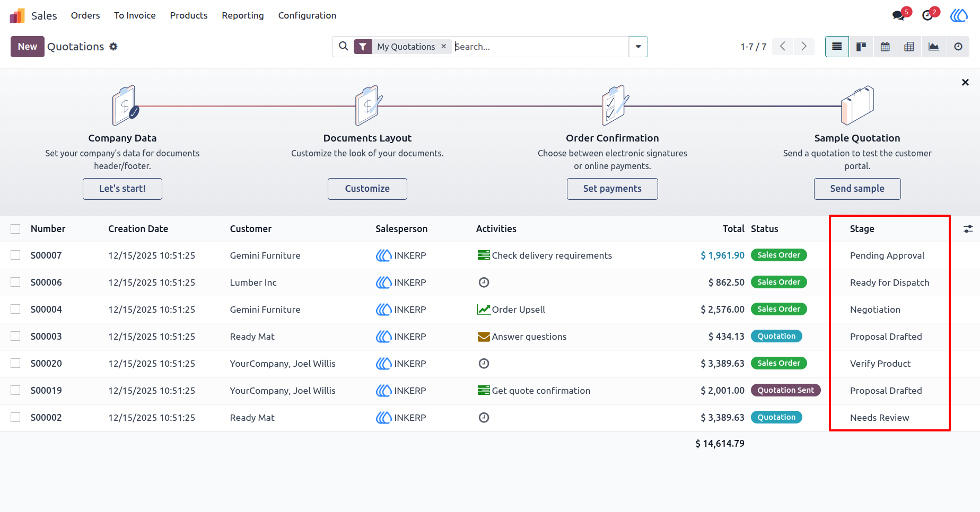This screenshot has width=980, height=512.
Task: Open the Configuration menu
Action: click(x=307, y=15)
